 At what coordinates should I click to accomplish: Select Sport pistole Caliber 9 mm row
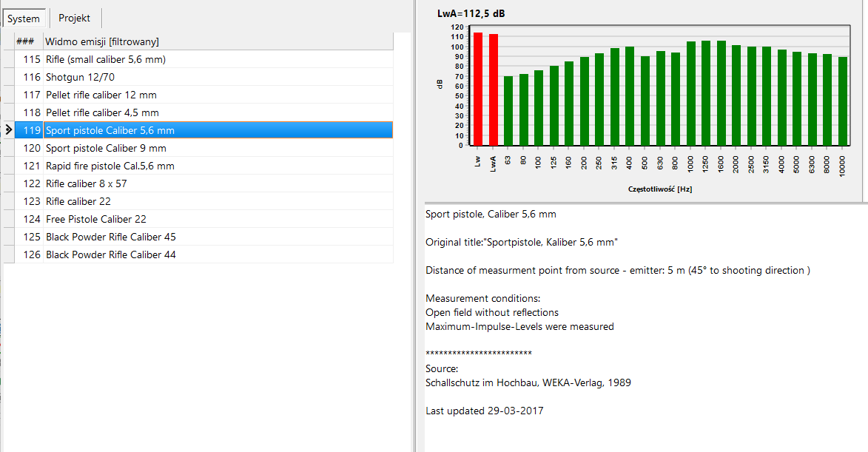coord(203,148)
